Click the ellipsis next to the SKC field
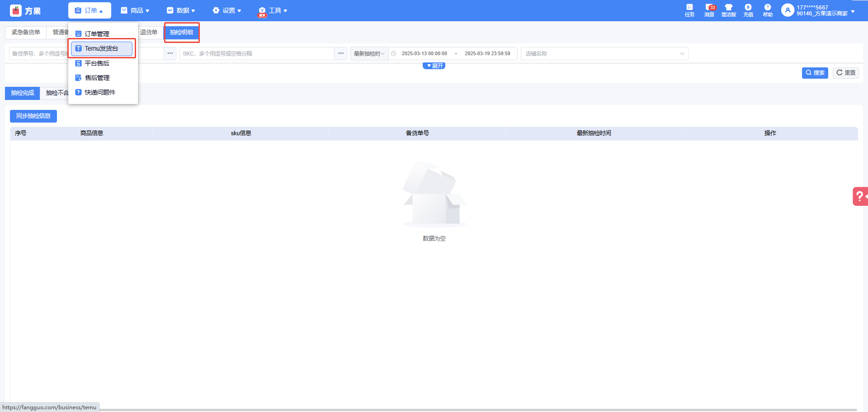868x412 pixels. 341,53
